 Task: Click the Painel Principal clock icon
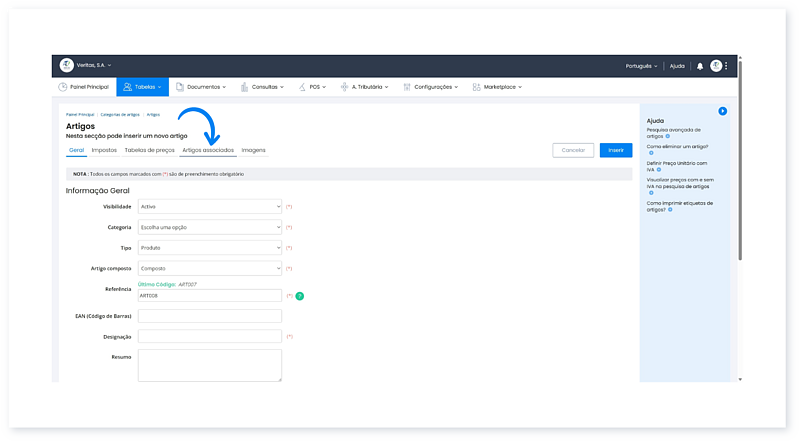(63, 87)
